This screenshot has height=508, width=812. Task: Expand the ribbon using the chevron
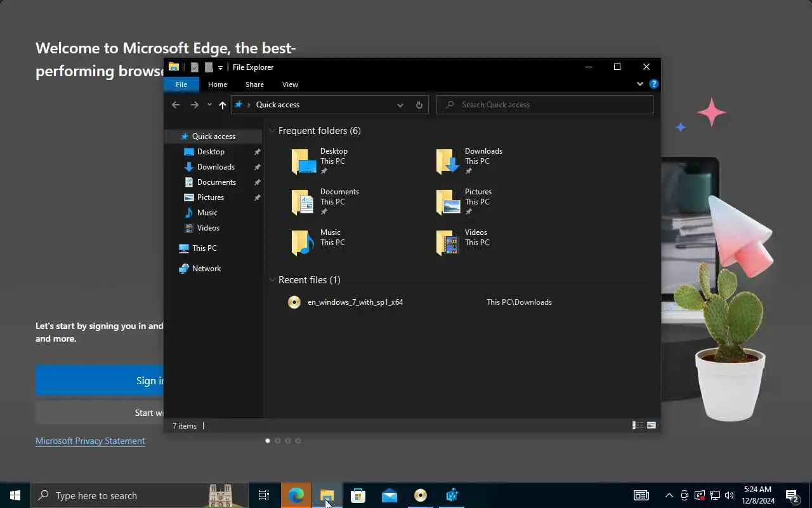coord(639,84)
